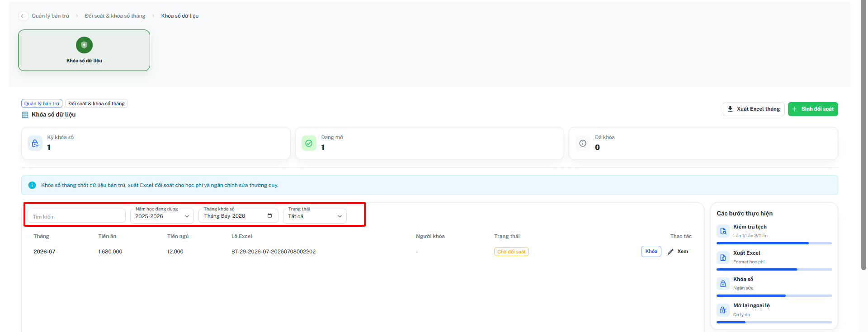This screenshot has height=332, width=868.
Task: Click the Kỳ khóa sổ lock icon
Action: click(35, 143)
